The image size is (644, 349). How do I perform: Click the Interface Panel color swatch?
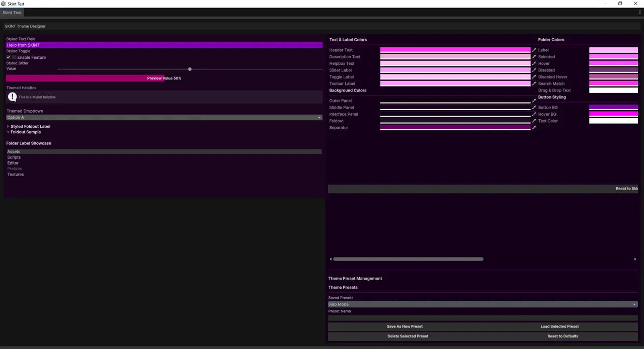(455, 114)
